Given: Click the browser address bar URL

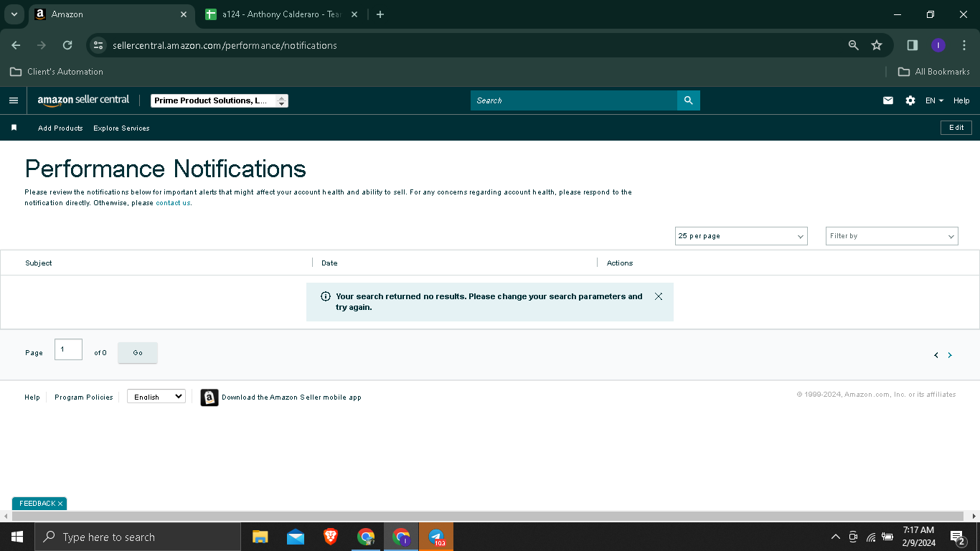Looking at the screenshot, I should pos(225,45).
